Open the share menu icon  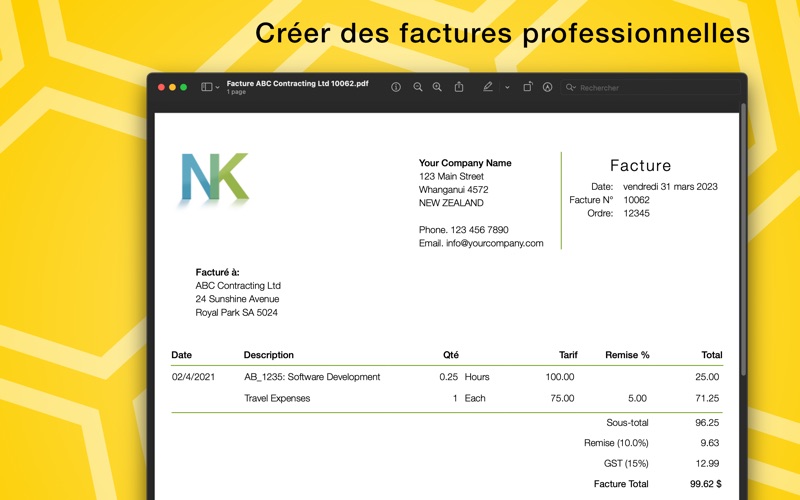coord(459,87)
